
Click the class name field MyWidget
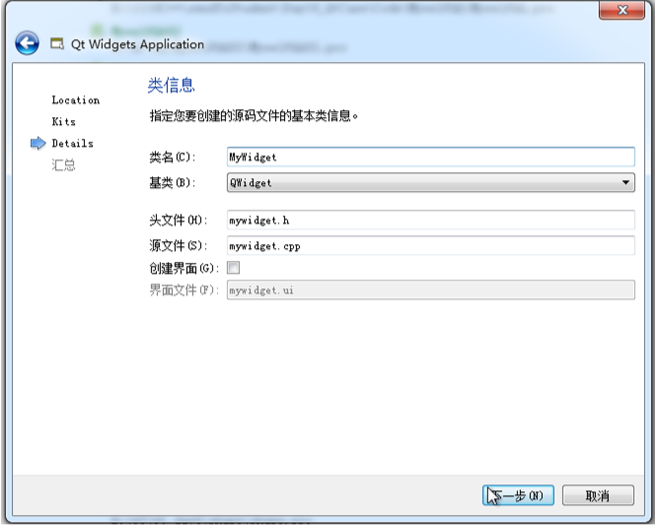[x=431, y=157]
